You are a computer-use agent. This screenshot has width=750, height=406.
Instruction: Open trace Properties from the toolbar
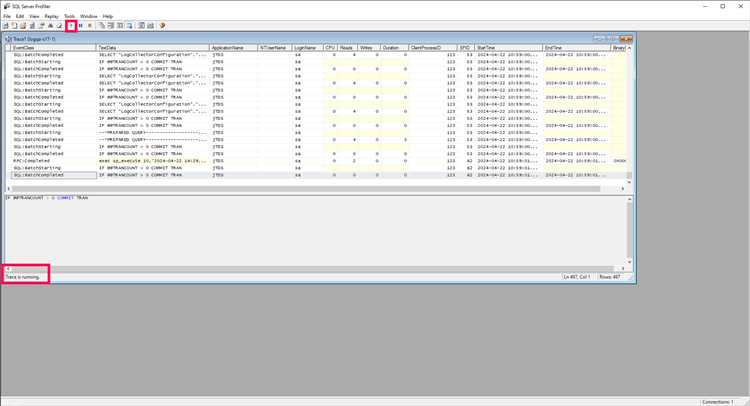(x=41, y=26)
